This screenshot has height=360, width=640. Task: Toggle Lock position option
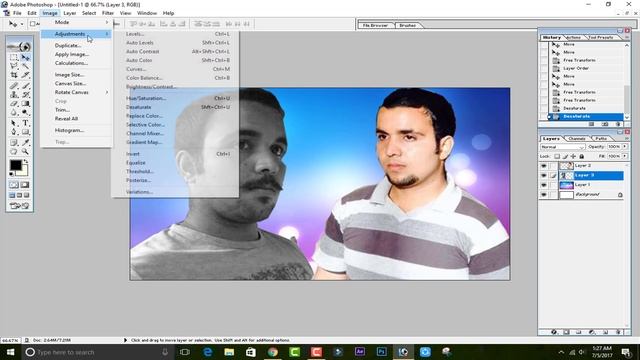point(573,156)
